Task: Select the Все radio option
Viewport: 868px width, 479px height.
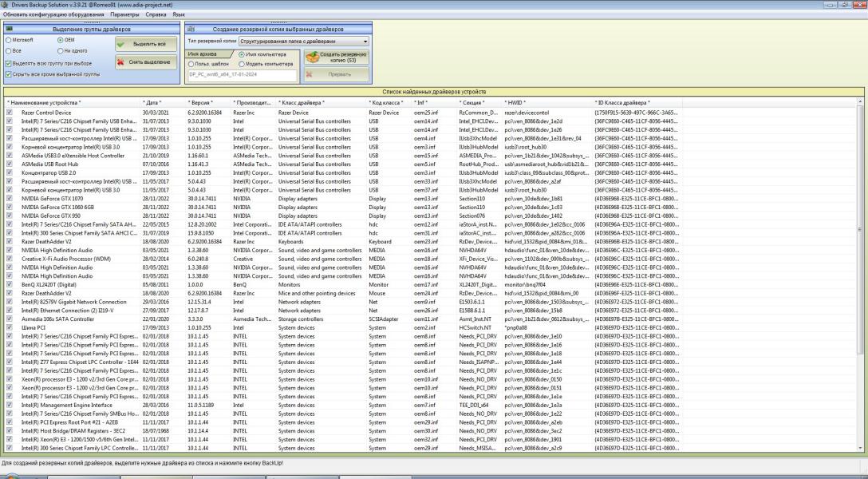Action: (x=14, y=51)
